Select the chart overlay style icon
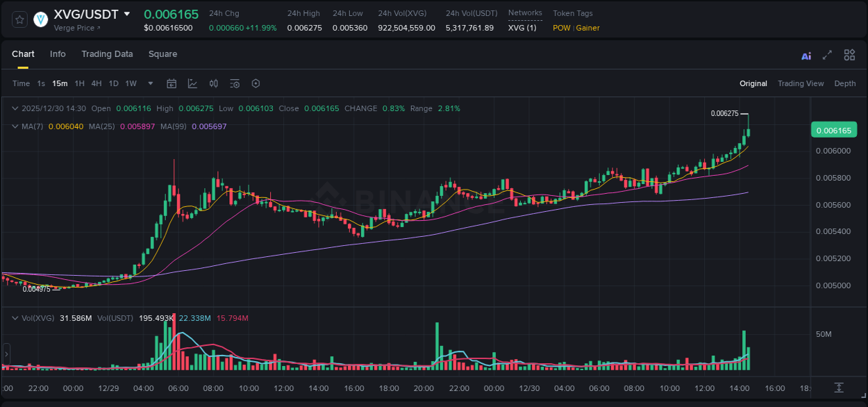868x407 pixels. [x=192, y=83]
